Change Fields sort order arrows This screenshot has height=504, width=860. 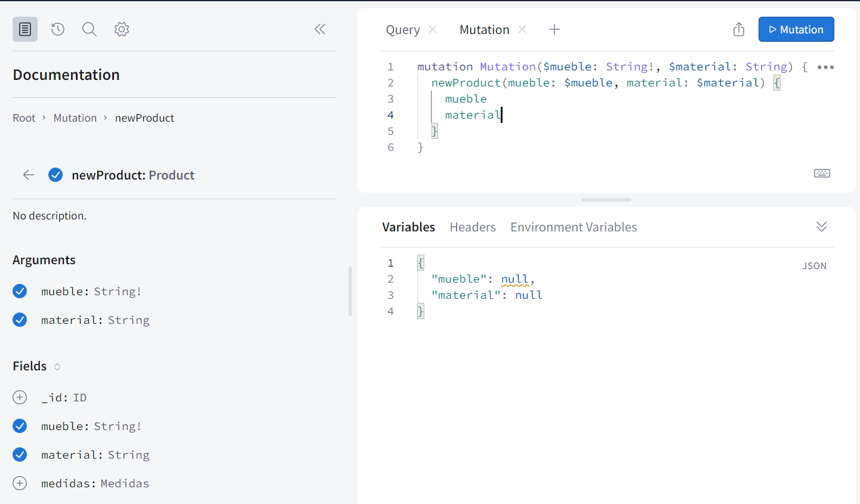click(57, 367)
